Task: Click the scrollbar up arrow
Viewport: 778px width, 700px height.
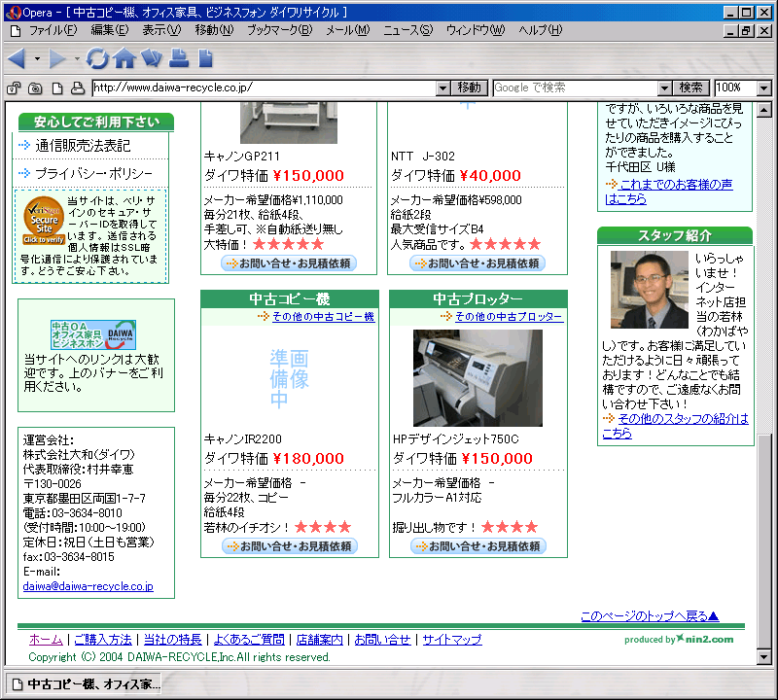Action: tap(764, 110)
